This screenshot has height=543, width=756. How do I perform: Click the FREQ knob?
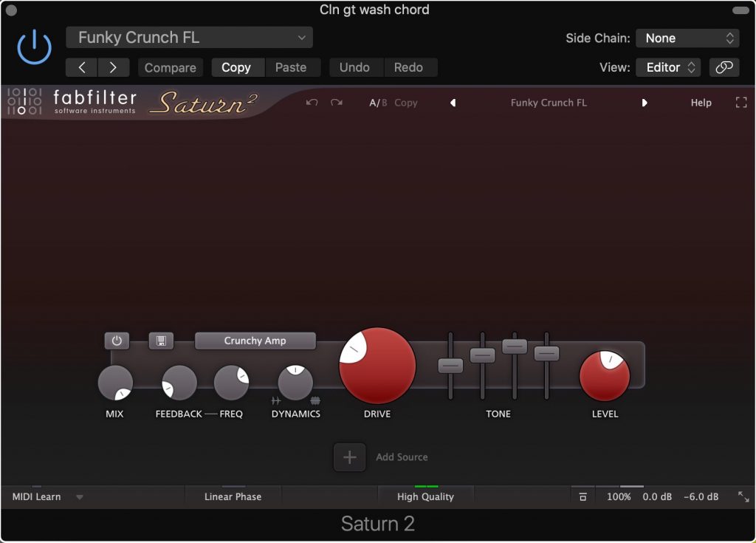pyautogui.click(x=231, y=383)
